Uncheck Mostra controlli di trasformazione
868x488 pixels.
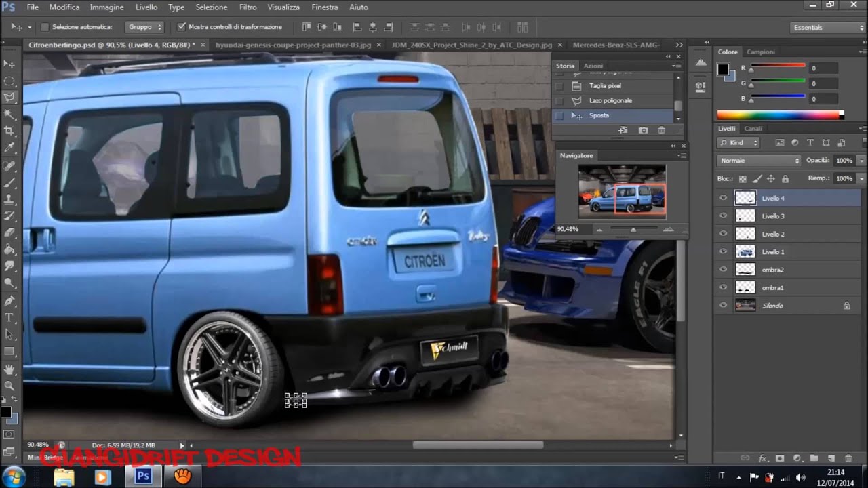pyautogui.click(x=181, y=27)
